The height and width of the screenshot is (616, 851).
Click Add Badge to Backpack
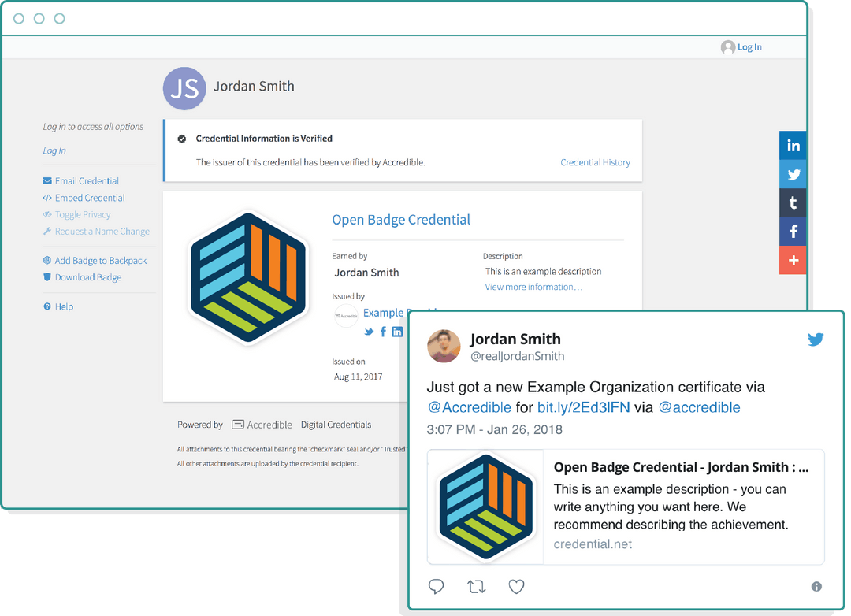point(100,261)
